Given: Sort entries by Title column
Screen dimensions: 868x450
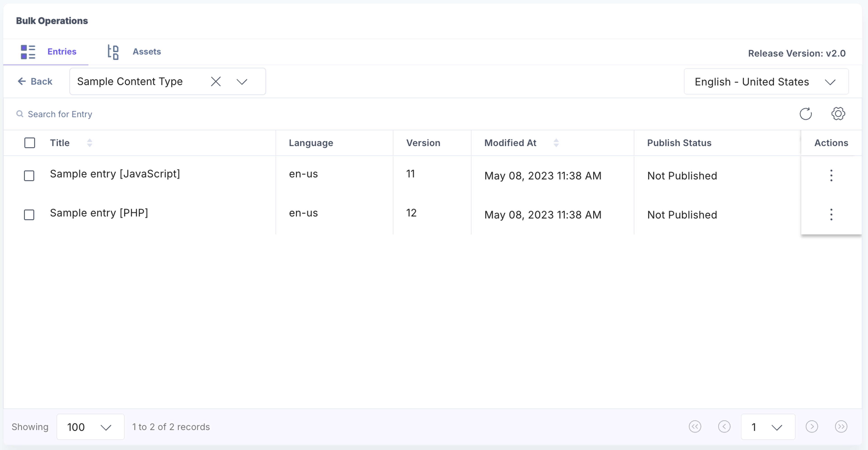Looking at the screenshot, I should (89, 143).
